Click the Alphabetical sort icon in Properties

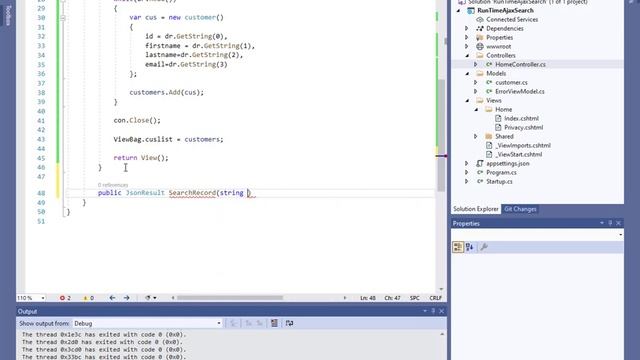tap(469, 247)
